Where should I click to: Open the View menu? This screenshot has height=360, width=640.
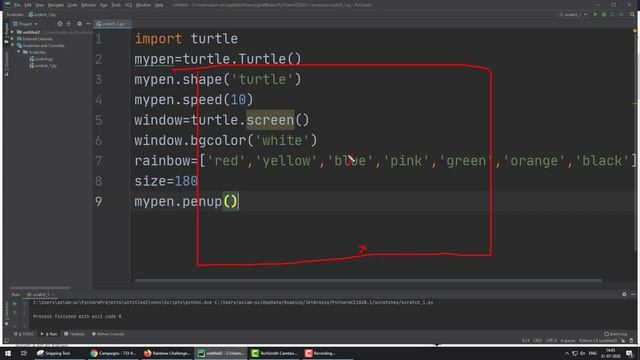[40, 5]
